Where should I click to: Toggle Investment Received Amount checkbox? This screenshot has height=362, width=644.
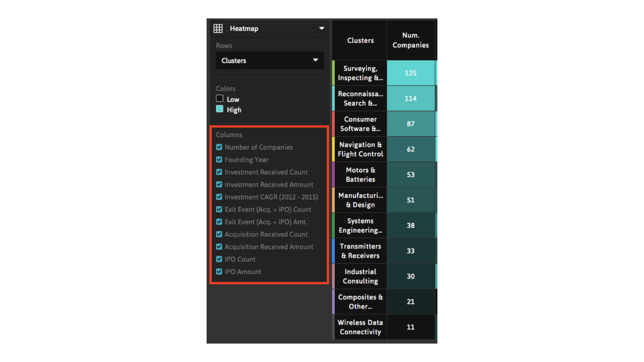(x=219, y=184)
